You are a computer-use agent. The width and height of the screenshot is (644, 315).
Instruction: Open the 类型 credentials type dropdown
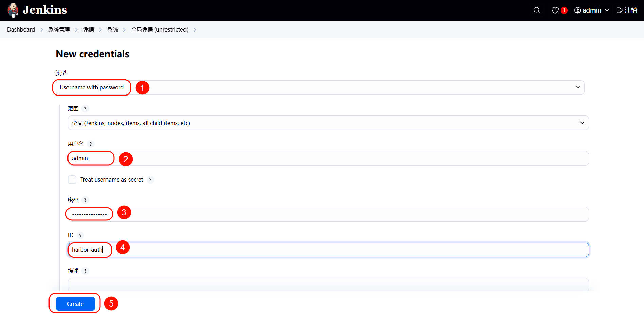pyautogui.click(x=319, y=88)
